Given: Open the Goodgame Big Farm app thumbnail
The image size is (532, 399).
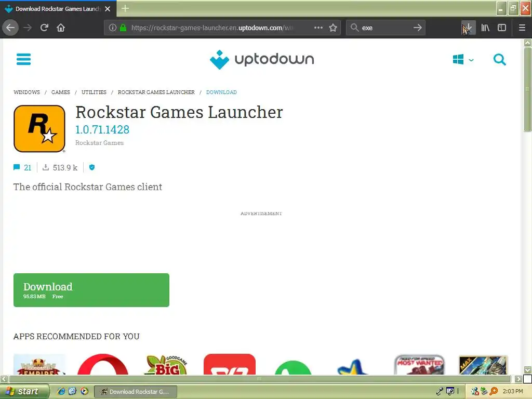Looking at the screenshot, I should (x=166, y=365).
